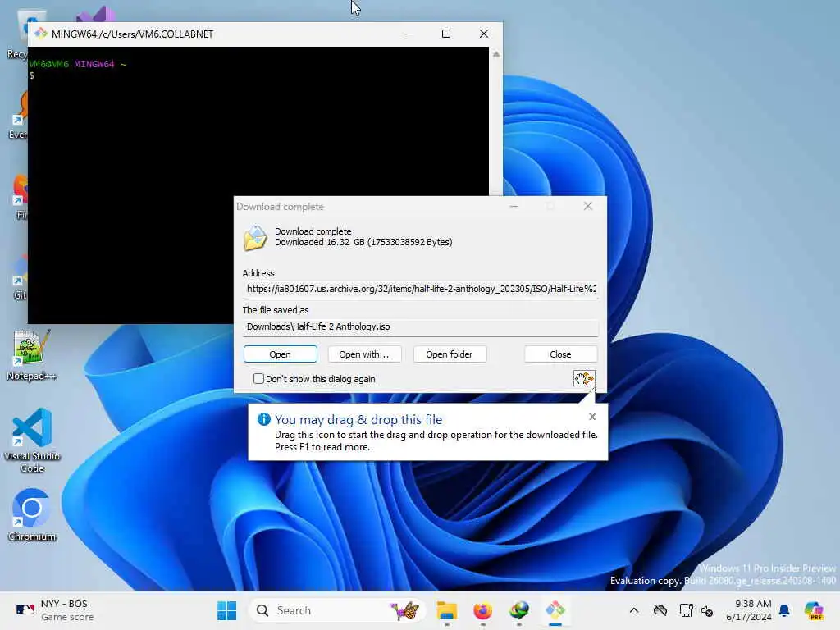Click the taskbar Search box

337,610
